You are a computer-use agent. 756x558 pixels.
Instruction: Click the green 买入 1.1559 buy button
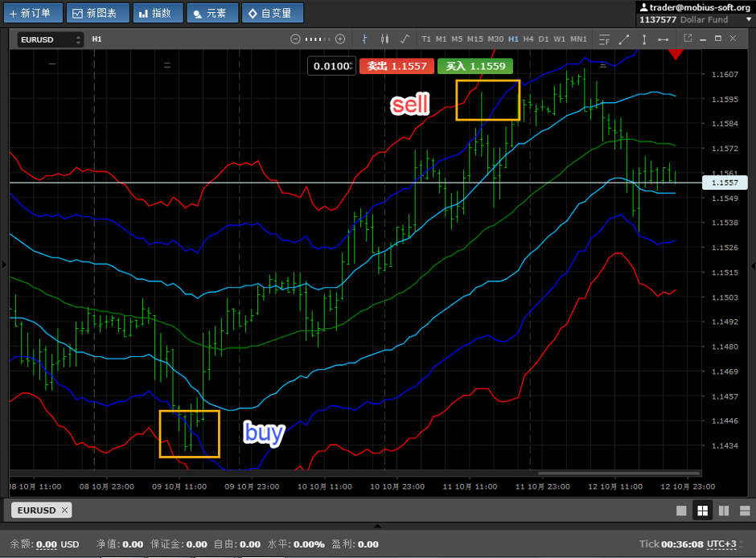pos(475,66)
